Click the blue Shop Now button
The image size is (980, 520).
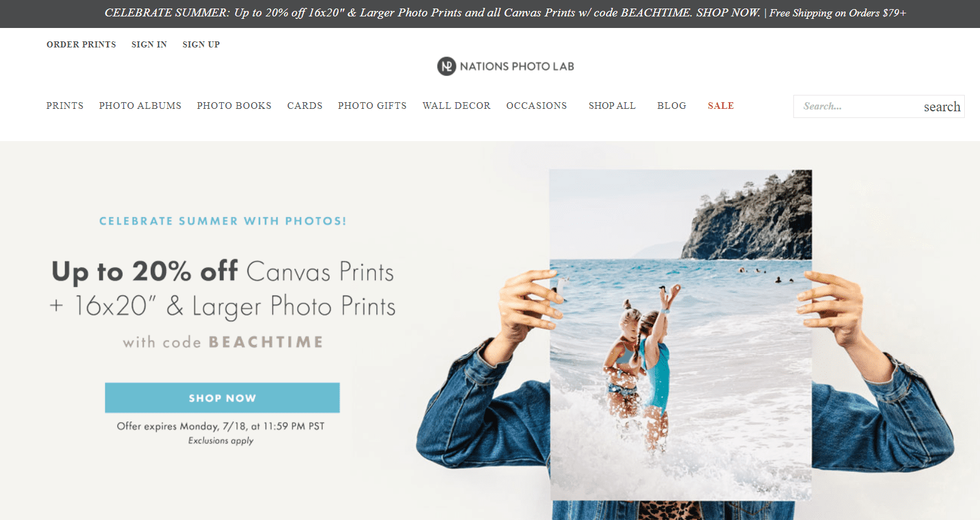(x=223, y=398)
